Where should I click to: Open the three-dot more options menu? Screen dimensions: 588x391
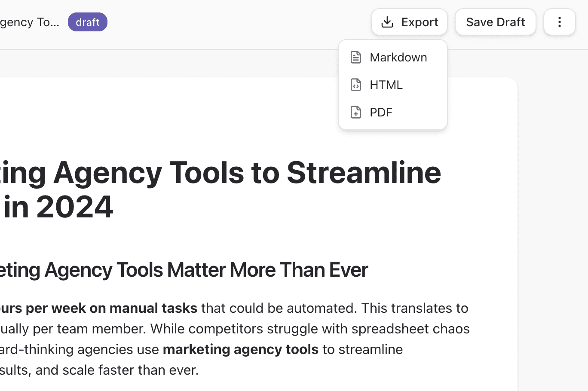pyautogui.click(x=559, y=22)
